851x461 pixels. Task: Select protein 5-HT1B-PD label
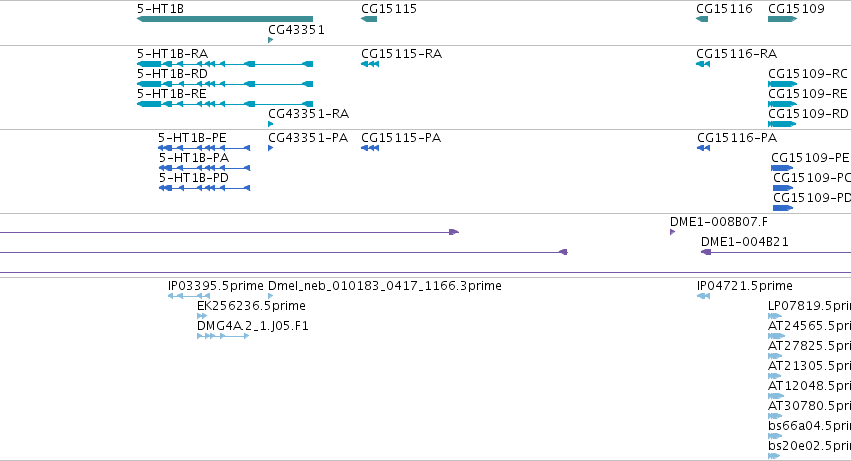[x=194, y=178]
